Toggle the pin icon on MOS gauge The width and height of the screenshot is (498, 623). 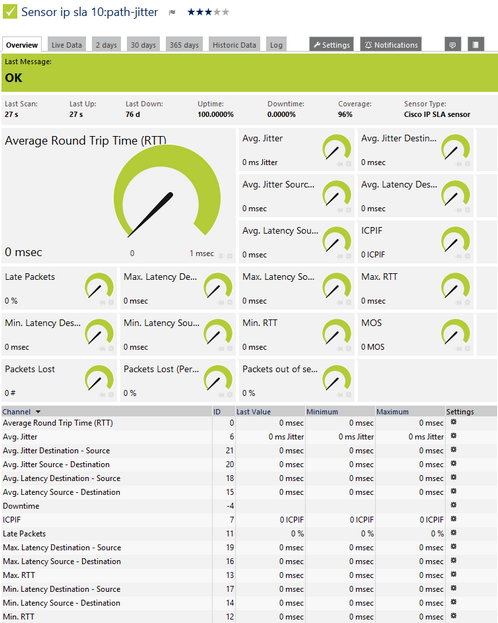click(x=459, y=348)
